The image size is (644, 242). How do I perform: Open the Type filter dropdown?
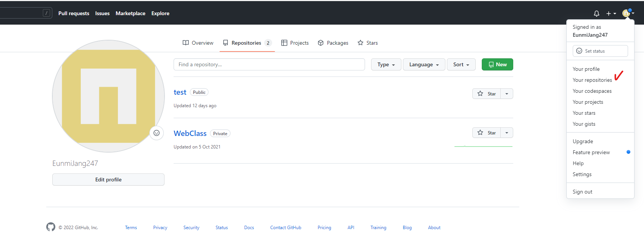pyautogui.click(x=386, y=64)
